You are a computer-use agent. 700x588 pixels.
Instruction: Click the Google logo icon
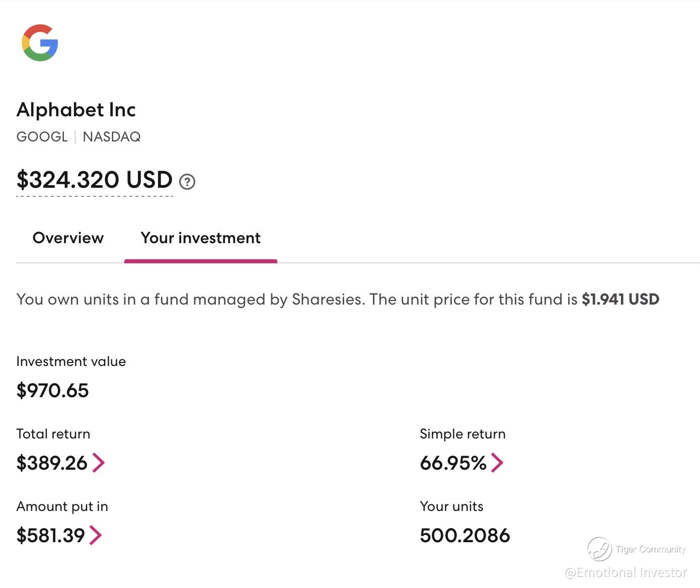[40, 43]
